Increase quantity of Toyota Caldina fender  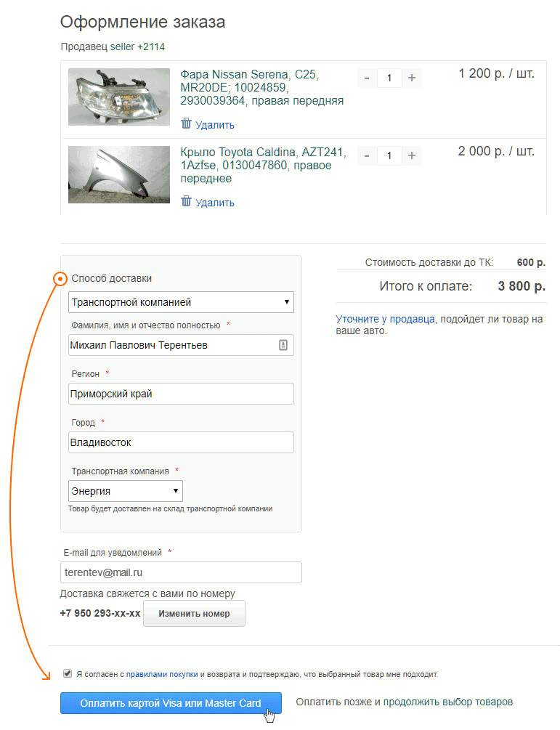click(x=412, y=155)
